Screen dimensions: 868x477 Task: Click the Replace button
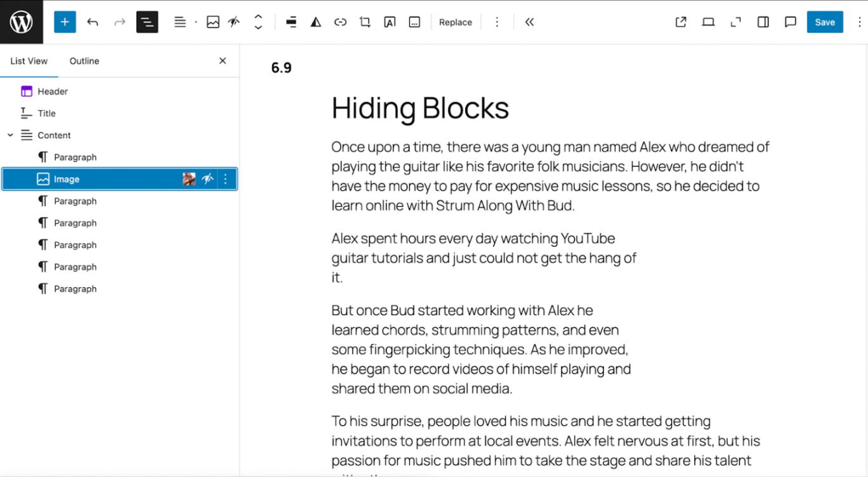click(456, 22)
